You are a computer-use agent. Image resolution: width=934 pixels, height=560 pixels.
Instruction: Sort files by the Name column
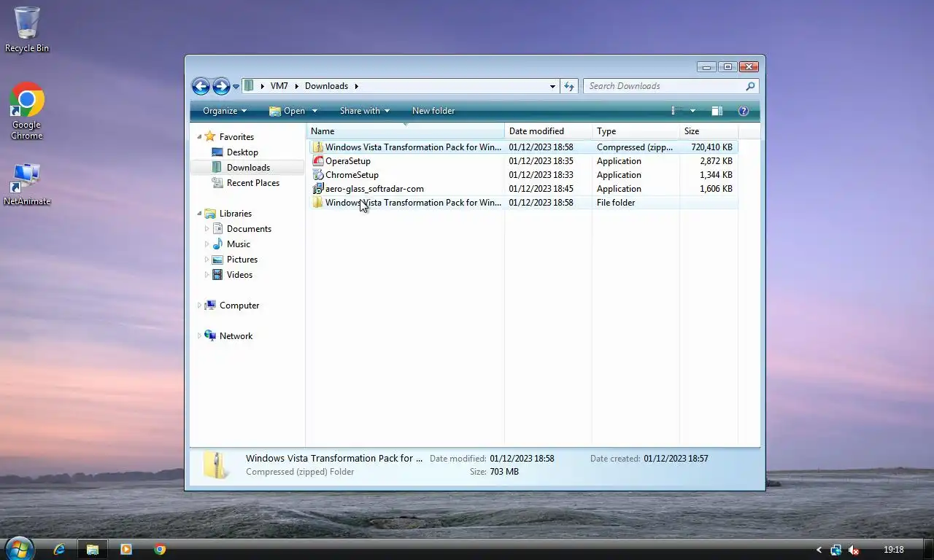pos(405,131)
